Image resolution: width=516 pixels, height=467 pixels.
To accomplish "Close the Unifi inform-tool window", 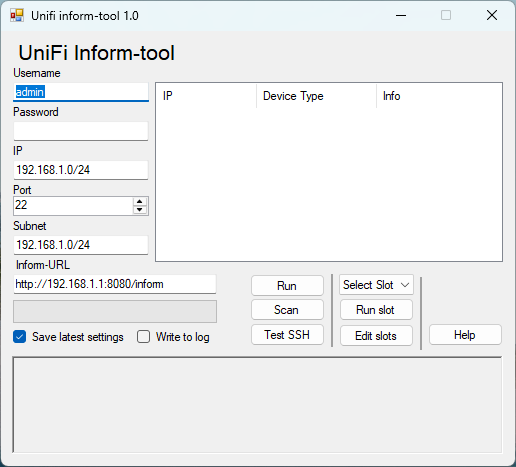I will coord(492,15).
